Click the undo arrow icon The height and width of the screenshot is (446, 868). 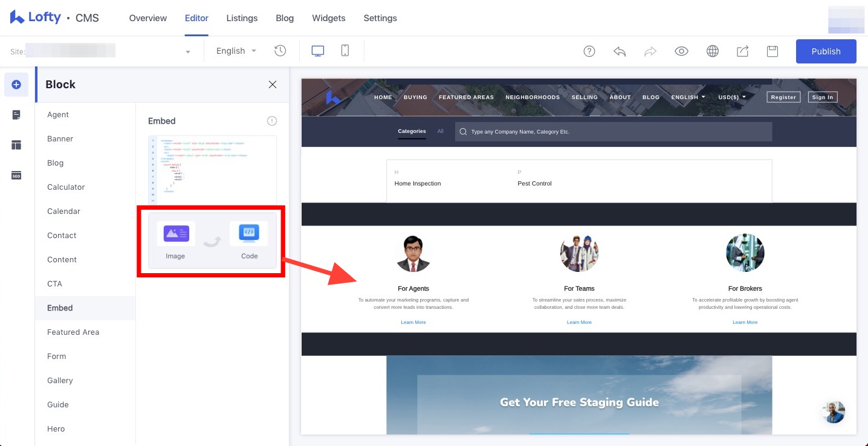point(620,51)
